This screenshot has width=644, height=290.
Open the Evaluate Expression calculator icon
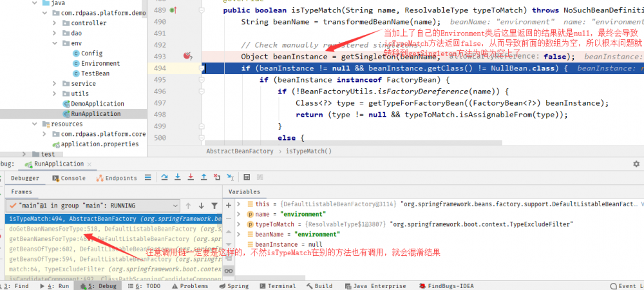[247, 177]
